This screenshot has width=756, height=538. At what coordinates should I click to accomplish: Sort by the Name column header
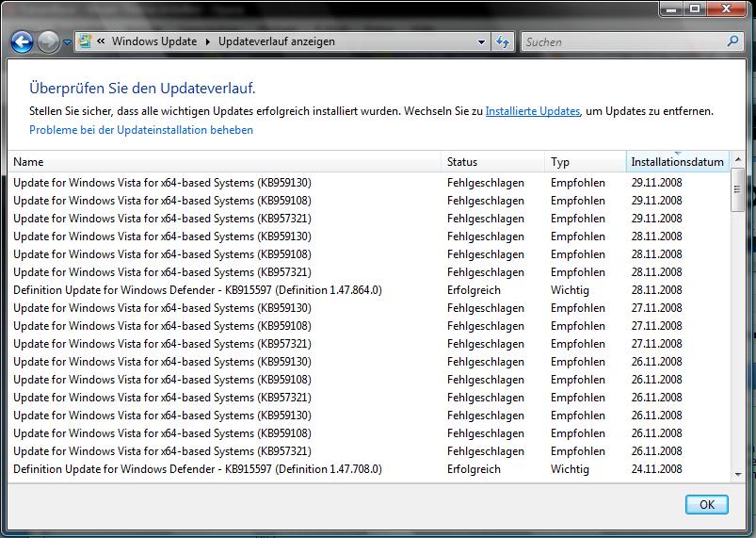click(224, 162)
